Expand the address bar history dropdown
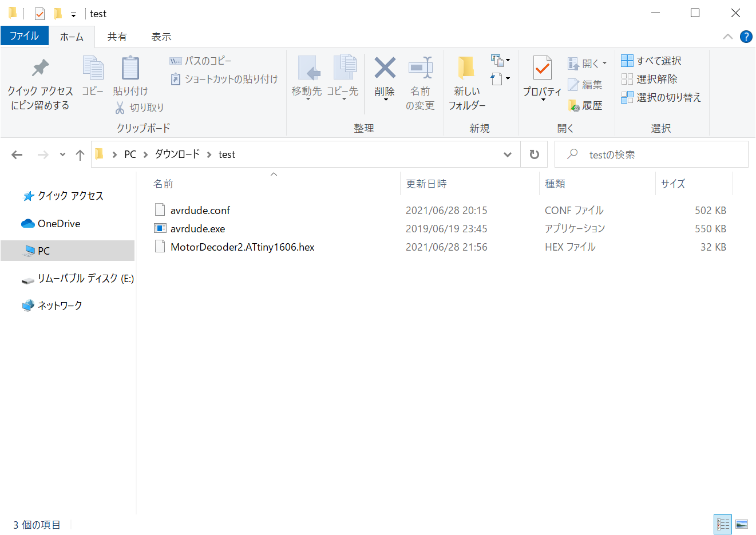The width and height of the screenshot is (756, 535). pyautogui.click(x=507, y=154)
